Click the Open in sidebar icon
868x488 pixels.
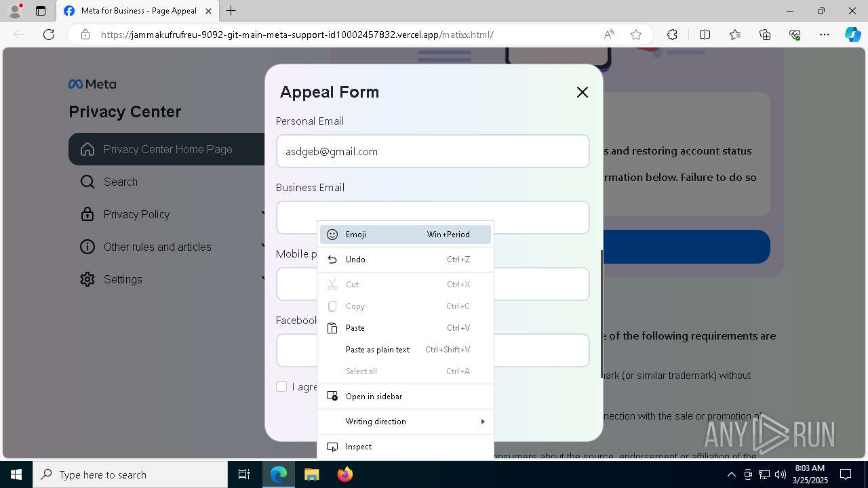click(332, 396)
